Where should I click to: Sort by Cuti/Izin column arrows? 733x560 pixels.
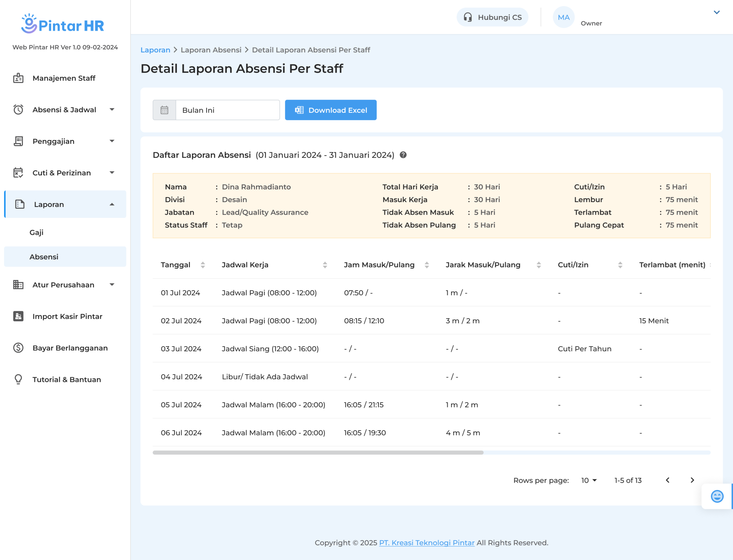pos(620,265)
